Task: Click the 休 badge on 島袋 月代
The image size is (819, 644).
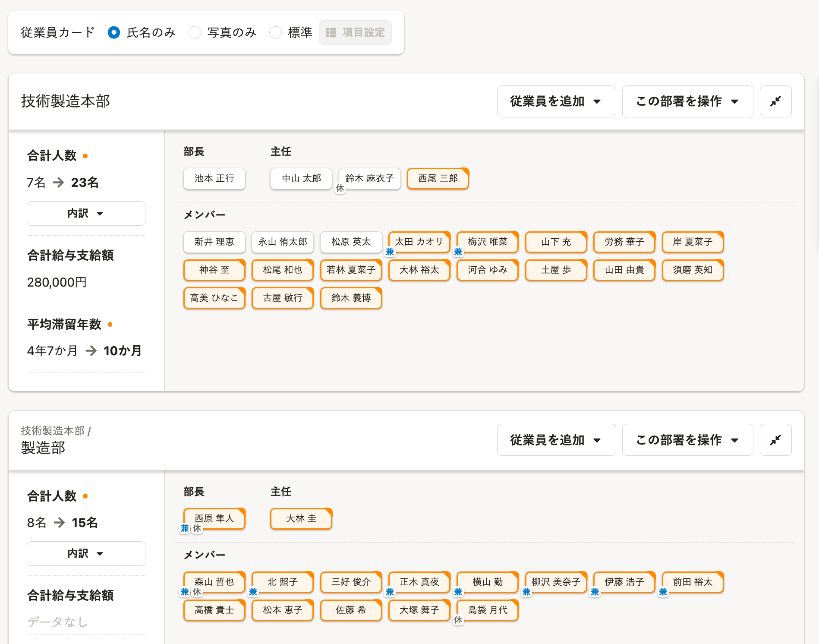Action: [458, 620]
